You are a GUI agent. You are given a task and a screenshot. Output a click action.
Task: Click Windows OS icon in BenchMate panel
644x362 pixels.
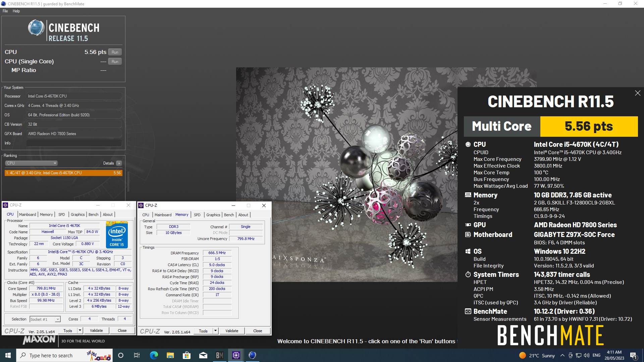click(x=468, y=251)
